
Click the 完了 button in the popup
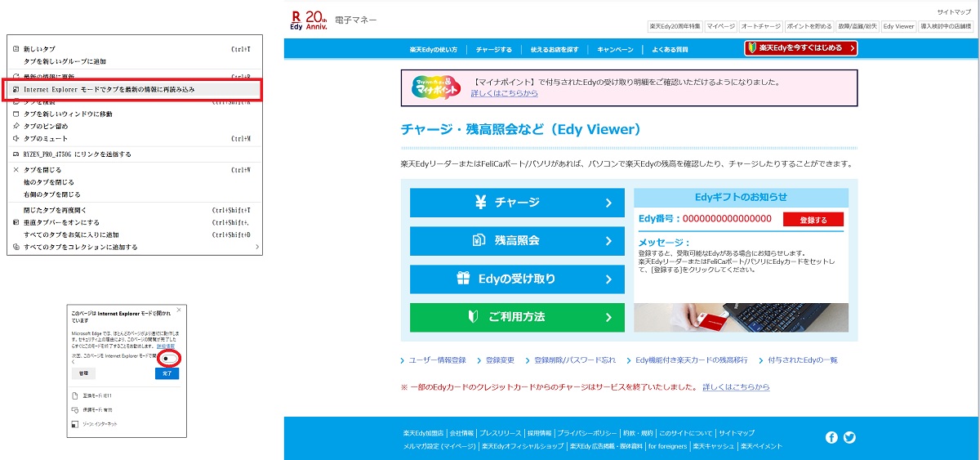[x=167, y=373]
